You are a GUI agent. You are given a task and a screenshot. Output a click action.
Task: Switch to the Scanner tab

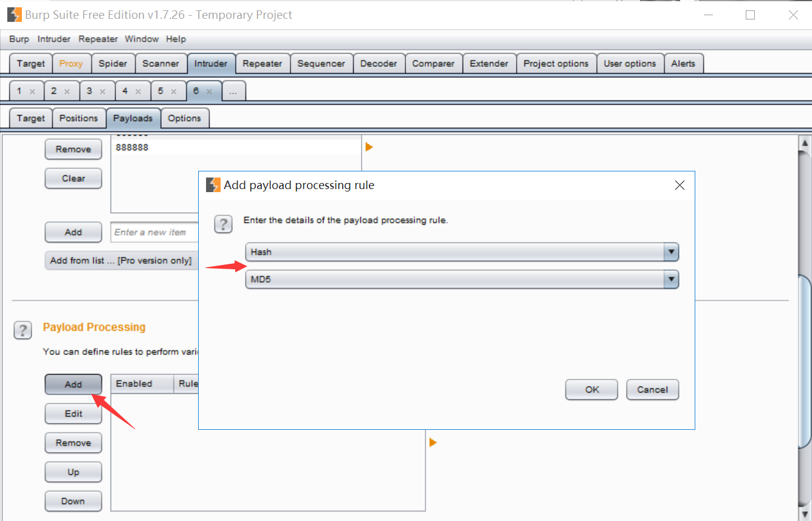tap(160, 63)
